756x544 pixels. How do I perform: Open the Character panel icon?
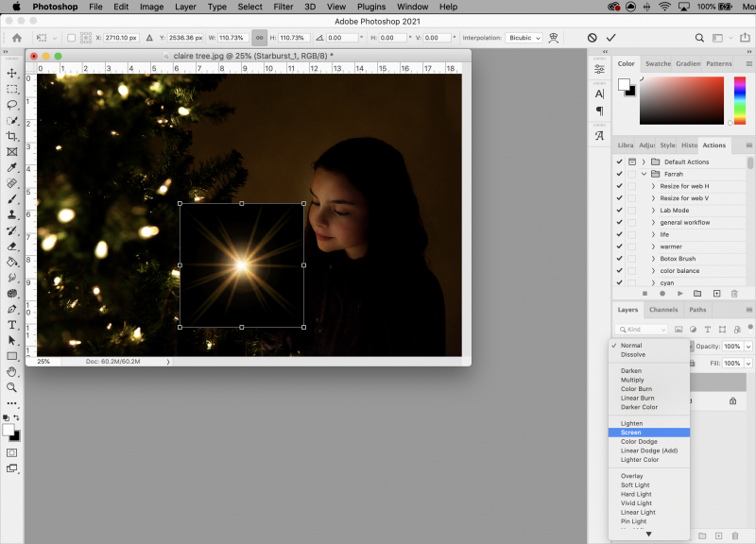click(599, 93)
